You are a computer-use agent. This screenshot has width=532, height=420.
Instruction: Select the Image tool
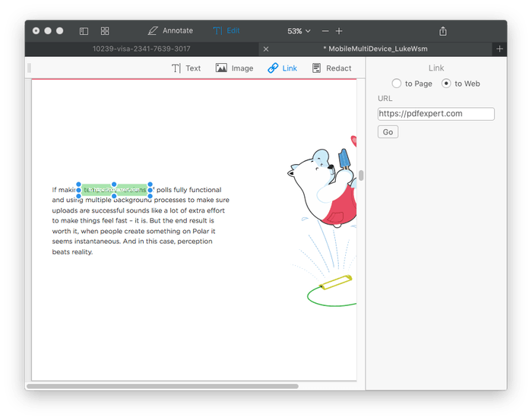[x=234, y=68]
